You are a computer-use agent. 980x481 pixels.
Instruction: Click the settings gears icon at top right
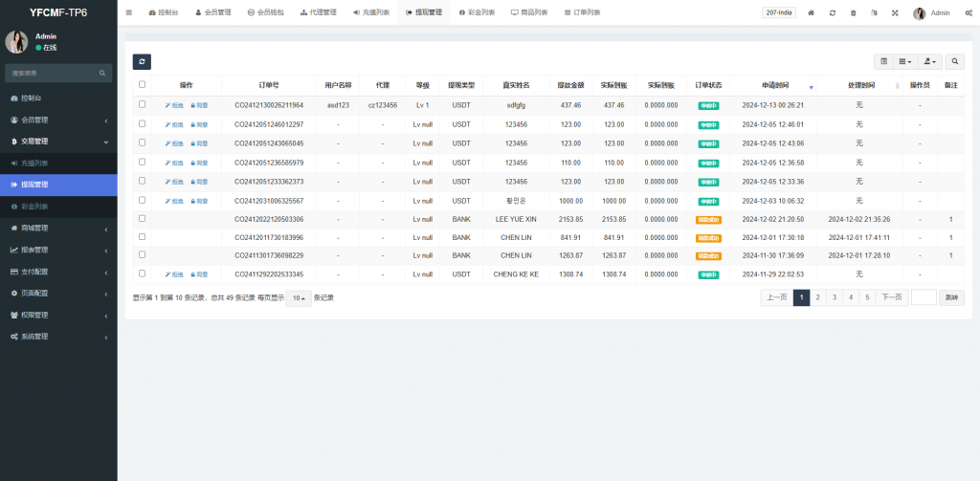(969, 13)
